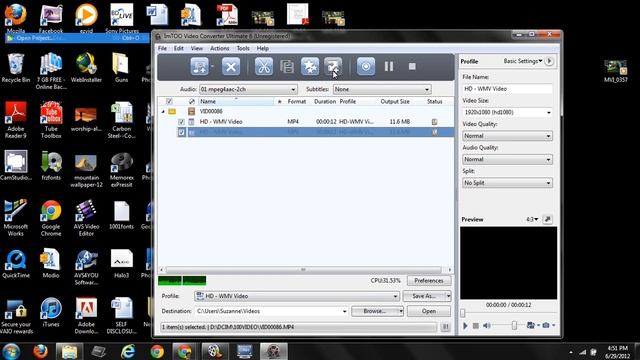Open Internet Explorer from the taskbar
Screen dimensions: 640x360
pos(128,351)
